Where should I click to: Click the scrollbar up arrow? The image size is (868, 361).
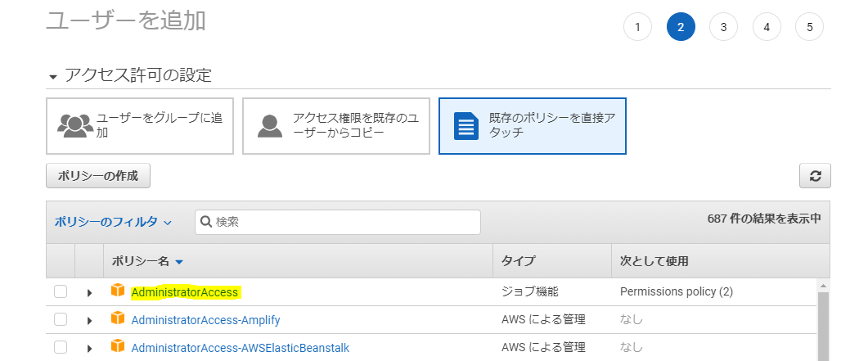click(823, 286)
